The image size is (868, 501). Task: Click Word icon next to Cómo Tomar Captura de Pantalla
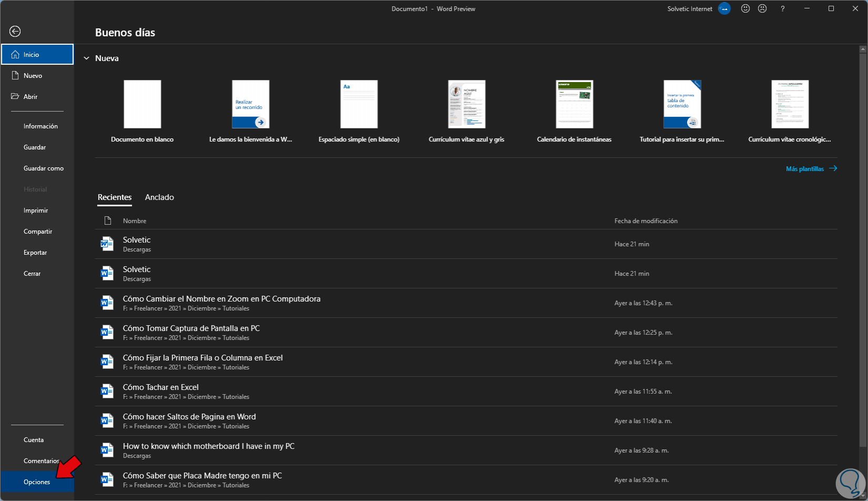click(107, 332)
